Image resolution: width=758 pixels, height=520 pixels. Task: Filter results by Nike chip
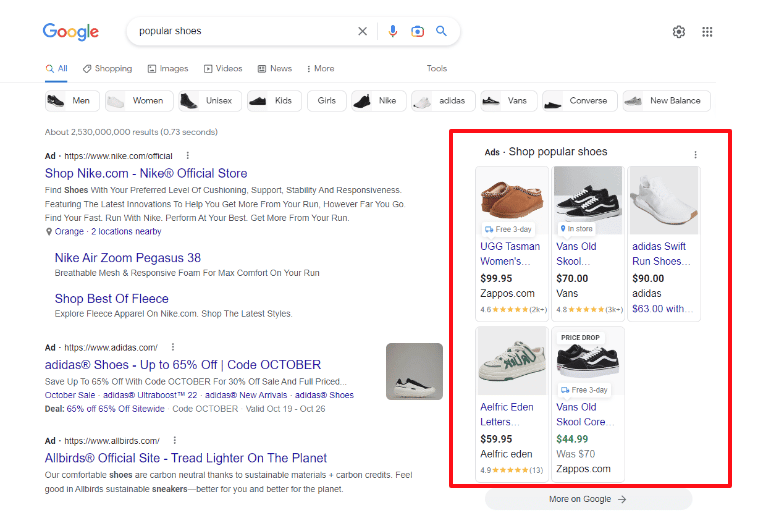pos(379,101)
